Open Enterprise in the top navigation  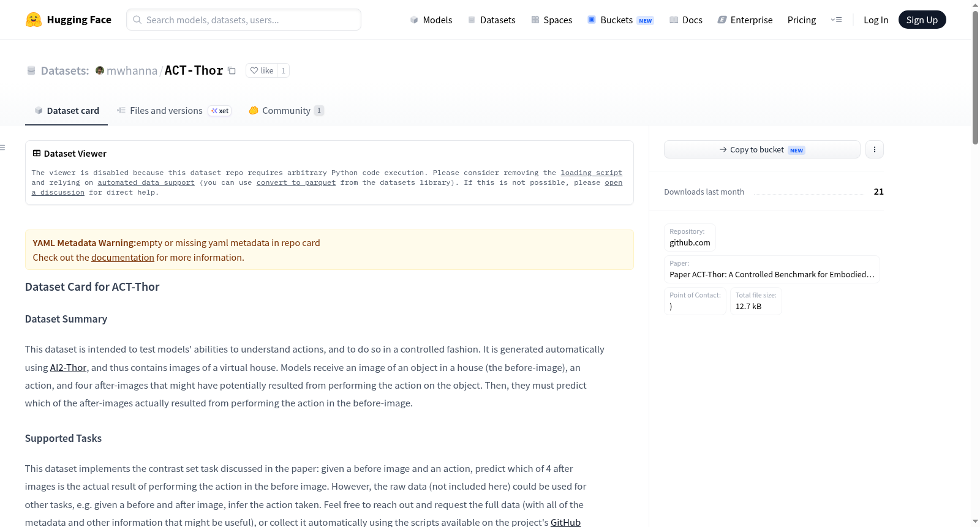pos(745,20)
